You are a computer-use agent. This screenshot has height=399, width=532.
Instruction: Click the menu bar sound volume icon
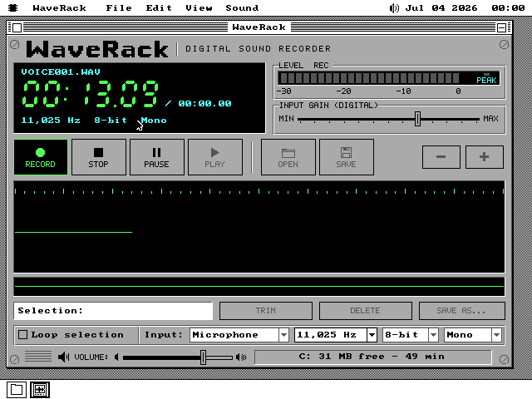pyautogui.click(x=394, y=7)
